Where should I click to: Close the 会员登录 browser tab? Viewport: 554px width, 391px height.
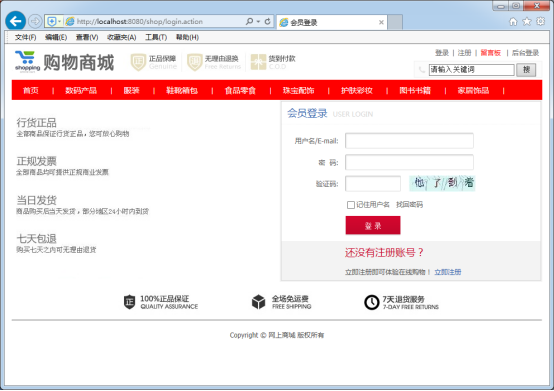pyautogui.click(x=381, y=22)
